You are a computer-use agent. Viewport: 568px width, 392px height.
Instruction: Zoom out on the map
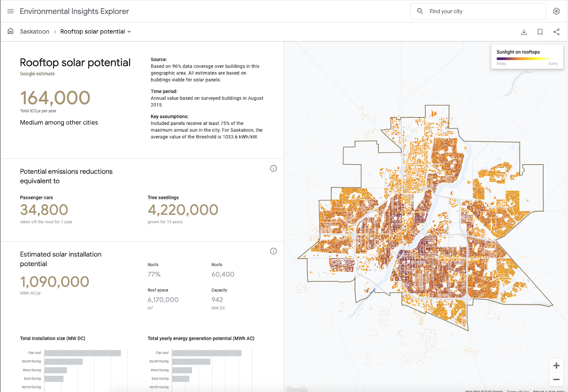click(x=556, y=379)
